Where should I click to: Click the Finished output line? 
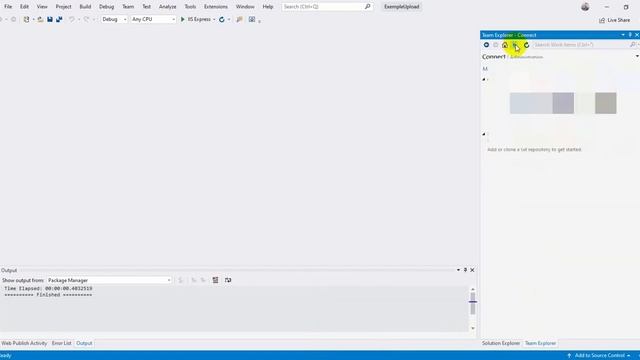[48, 295]
